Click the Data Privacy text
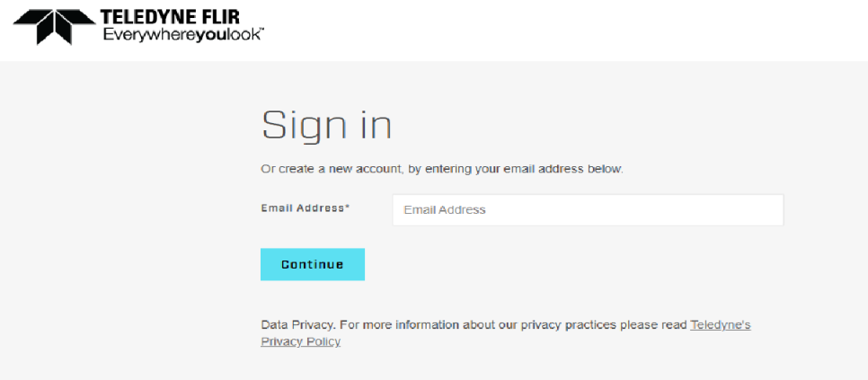Image resolution: width=868 pixels, height=380 pixels. 297,324
